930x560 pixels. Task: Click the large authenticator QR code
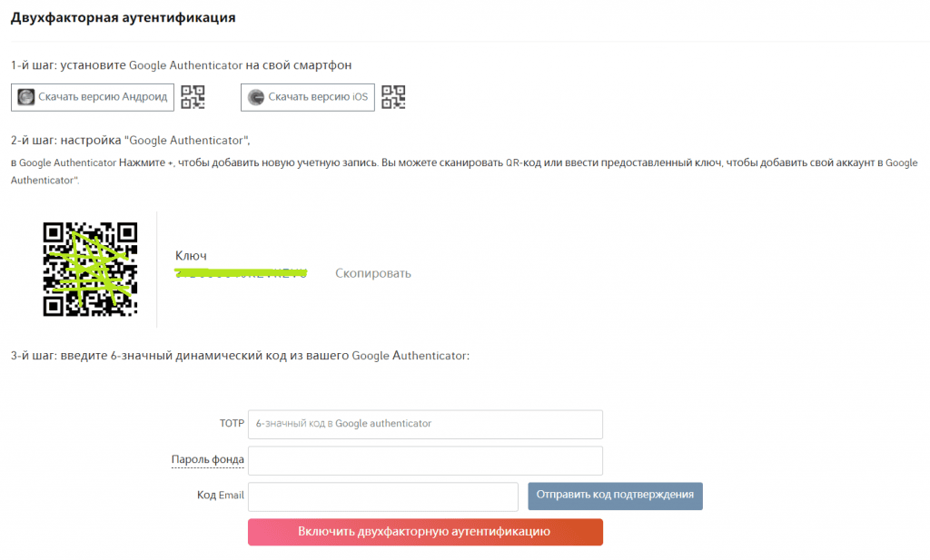(x=90, y=269)
